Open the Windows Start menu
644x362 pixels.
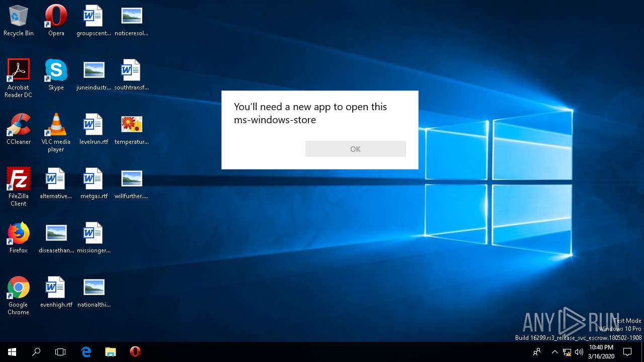(12, 352)
